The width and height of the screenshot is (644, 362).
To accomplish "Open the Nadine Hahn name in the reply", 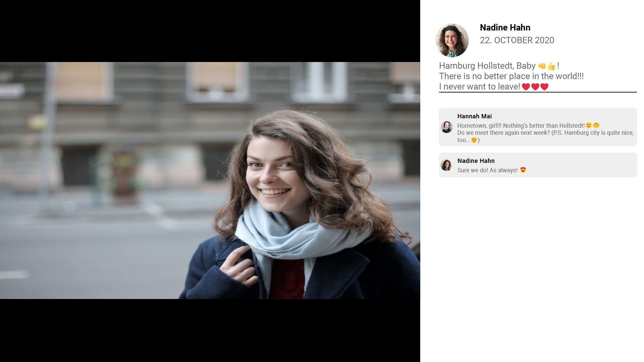I will click(476, 161).
